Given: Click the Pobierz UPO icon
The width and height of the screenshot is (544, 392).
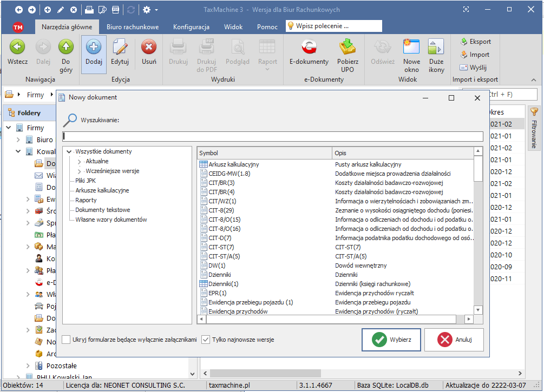Looking at the screenshot, I should tap(347, 48).
